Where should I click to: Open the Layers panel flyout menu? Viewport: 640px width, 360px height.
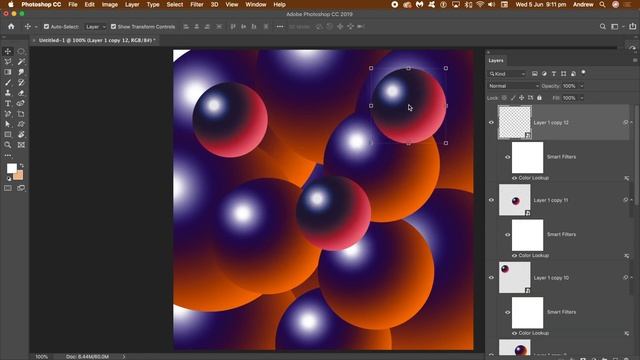pos(635,60)
